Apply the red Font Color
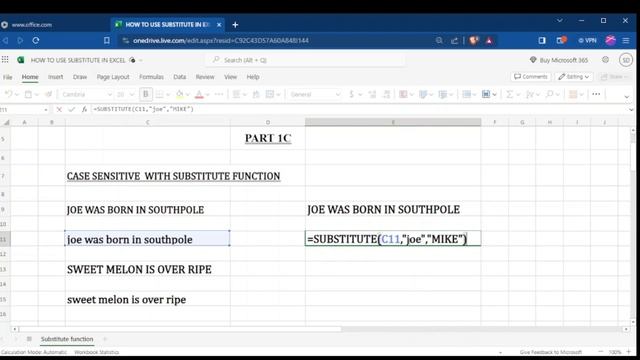The image size is (640, 360). (x=199, y=95)
